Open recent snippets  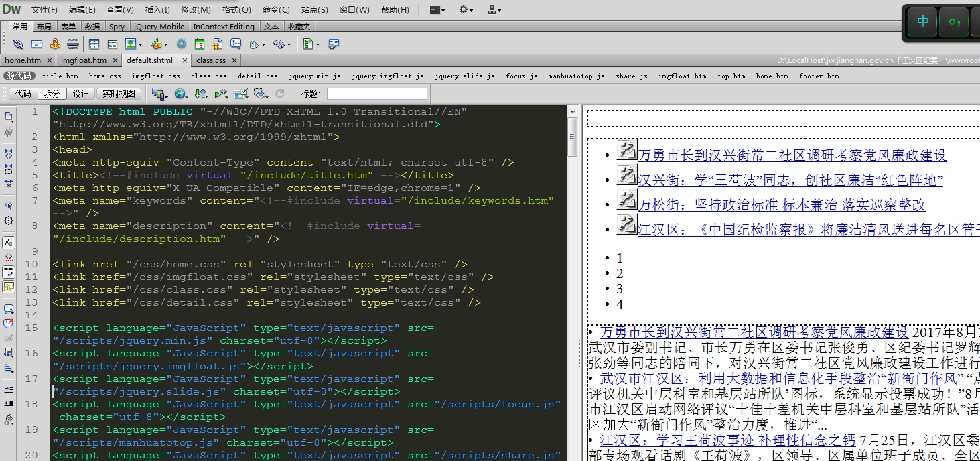pos(9,353)
